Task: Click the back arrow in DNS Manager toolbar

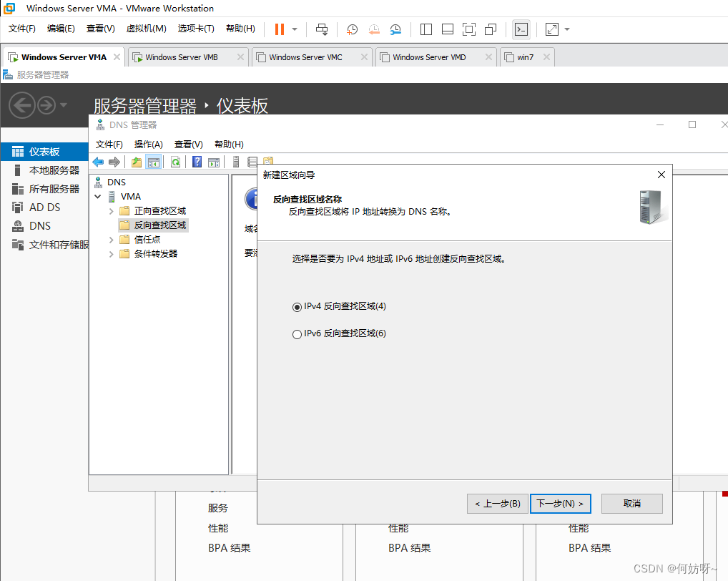Action: click(x=98, y=162)
